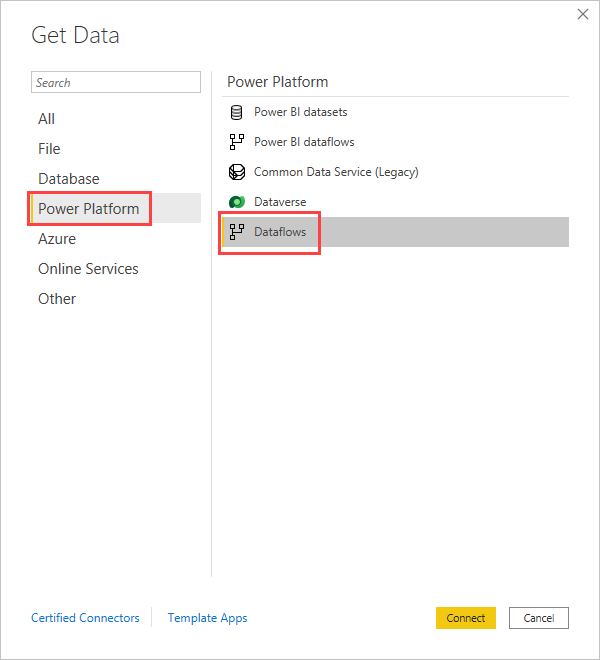Click the Common Data Service (Legacy) icon
This screenshot has height=660, width=600.
(x=237, y=172)
